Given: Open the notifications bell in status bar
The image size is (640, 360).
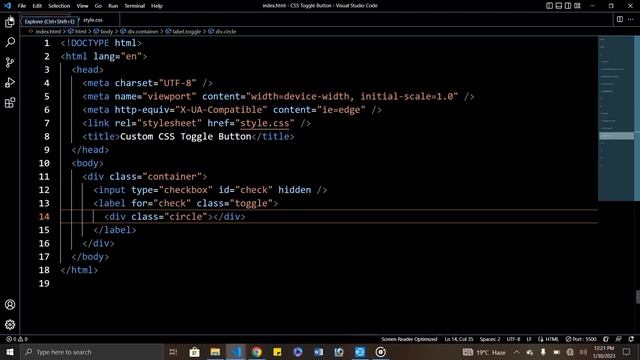Looking at the screenshot, I should click(631, 339).
